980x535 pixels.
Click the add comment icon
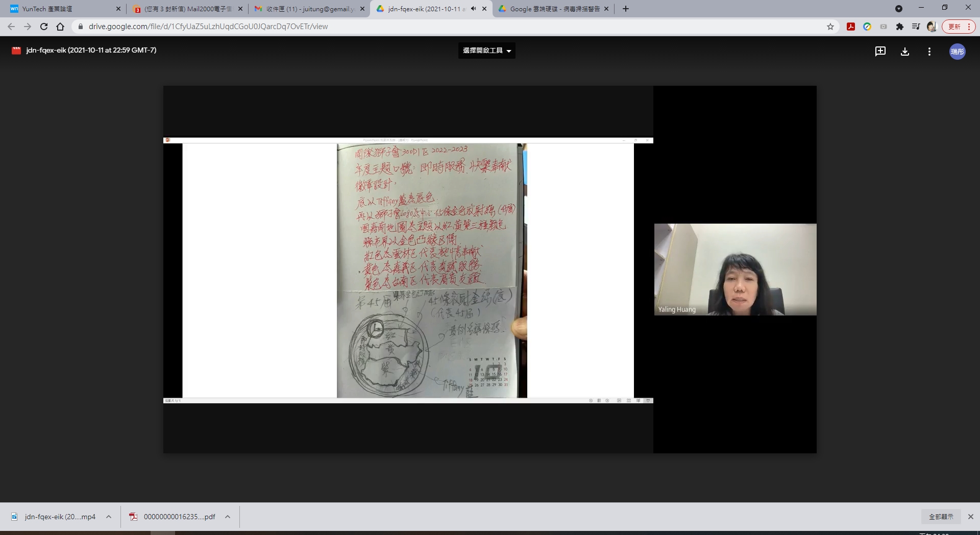880,51
